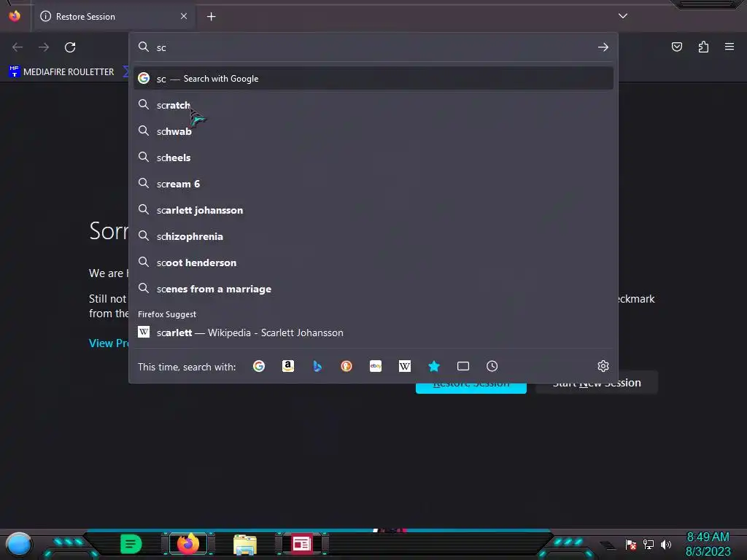Click the Firefox View icon in tab bar

pos(15,16)
